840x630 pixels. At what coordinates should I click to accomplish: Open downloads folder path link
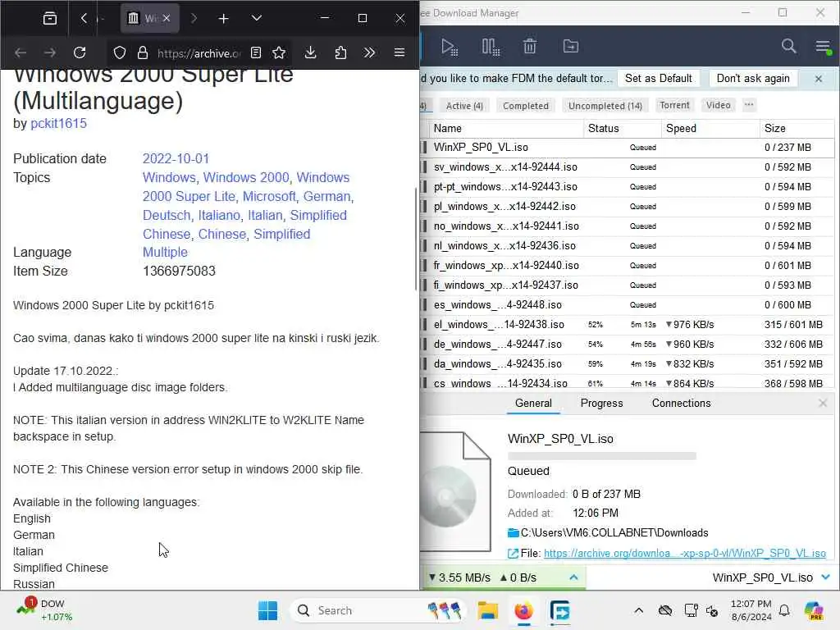tap(614, 532)
